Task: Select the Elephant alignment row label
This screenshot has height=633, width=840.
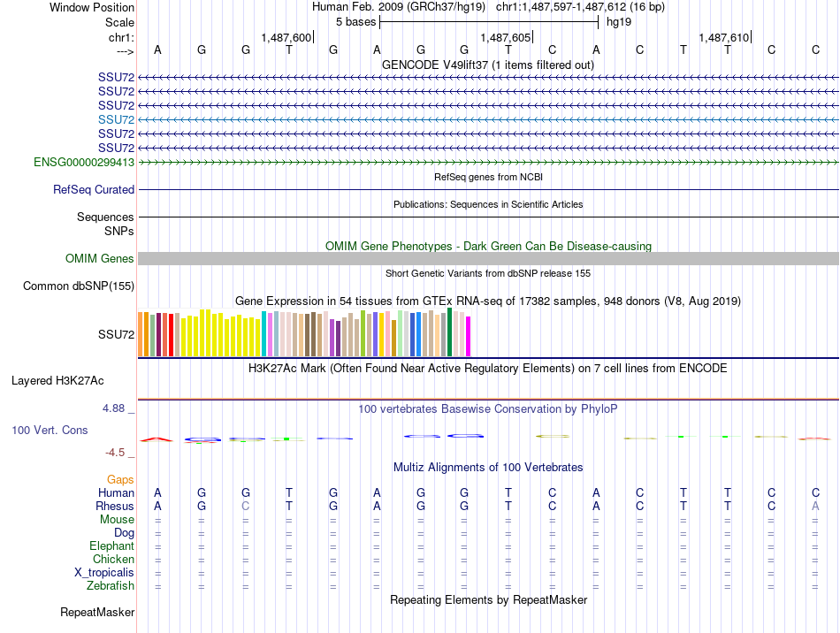Action: click(x=112, y=546)
